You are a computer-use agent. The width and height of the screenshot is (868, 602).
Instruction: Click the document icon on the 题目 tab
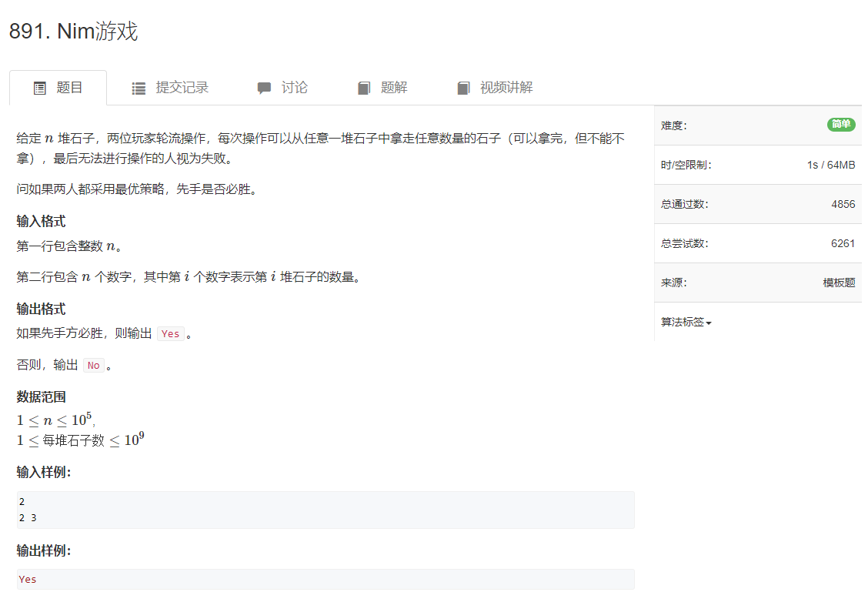(x=40, y=87)
